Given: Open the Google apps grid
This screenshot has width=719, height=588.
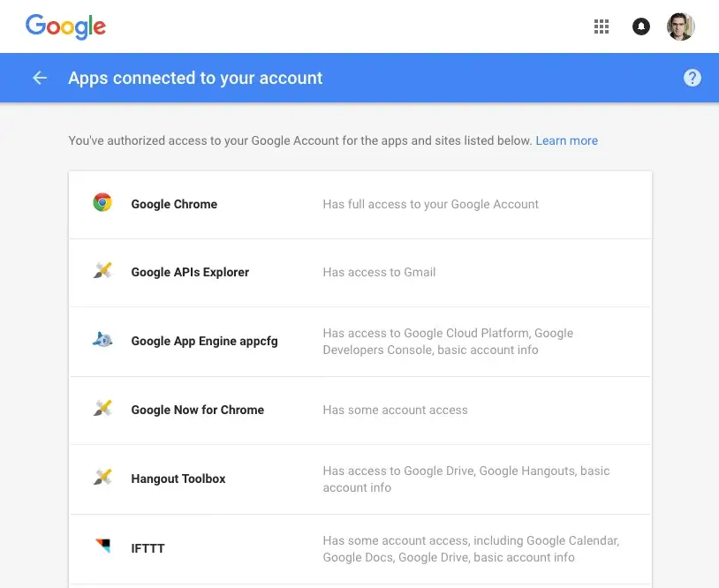Looking at the screenshot, I should point(602,26).
